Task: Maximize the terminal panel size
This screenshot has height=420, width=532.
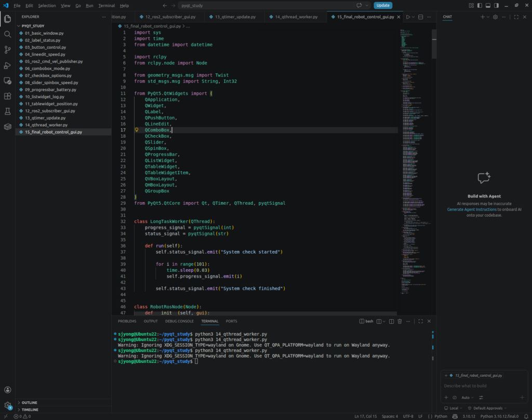Action: (421, 321)
